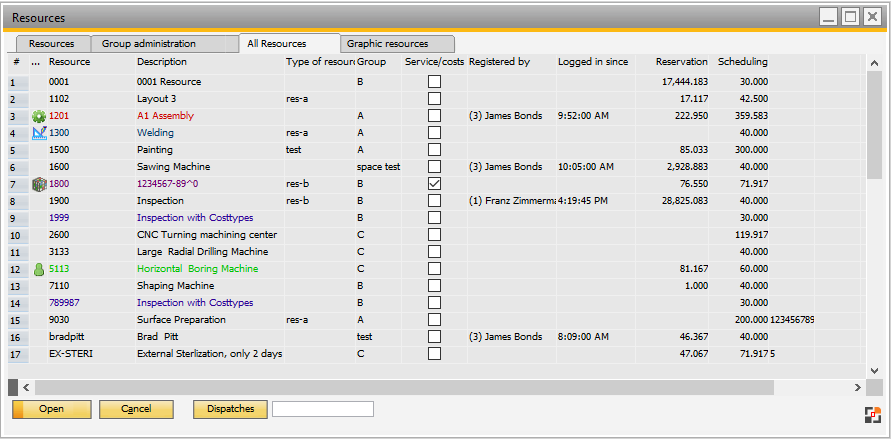The width and height of the screenshot is (895, 441).
Task: Click the layout icon in bottom-right corner
Action: [873, 416]
